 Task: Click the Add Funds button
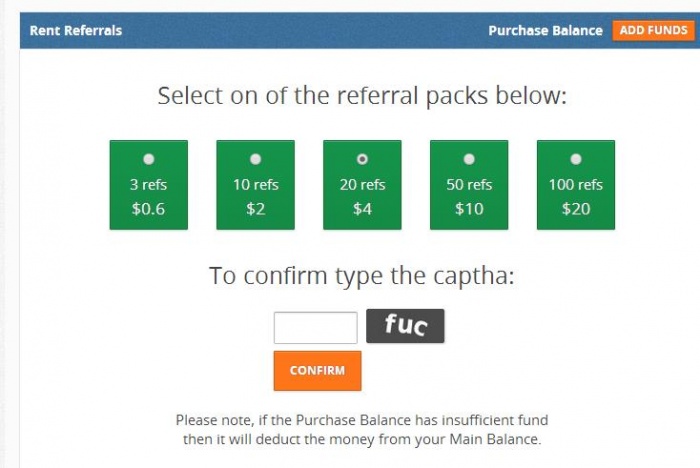[x=653, y=30]
